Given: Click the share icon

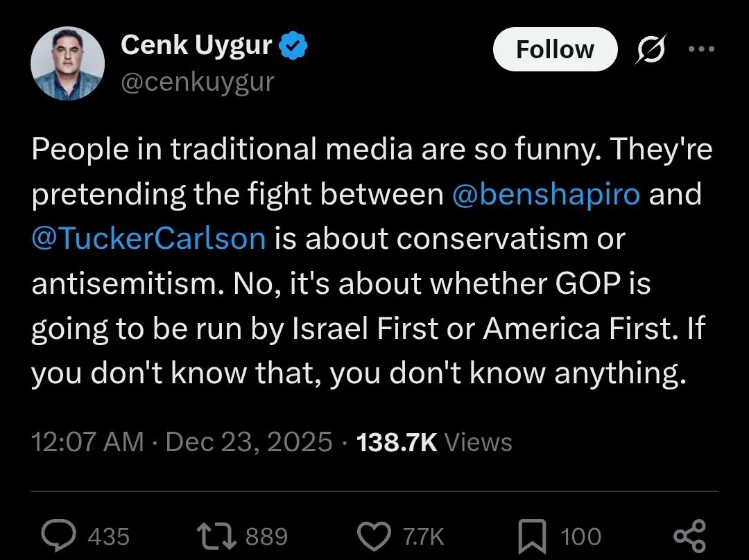Looking at the screenshot, I should (689, 536).
